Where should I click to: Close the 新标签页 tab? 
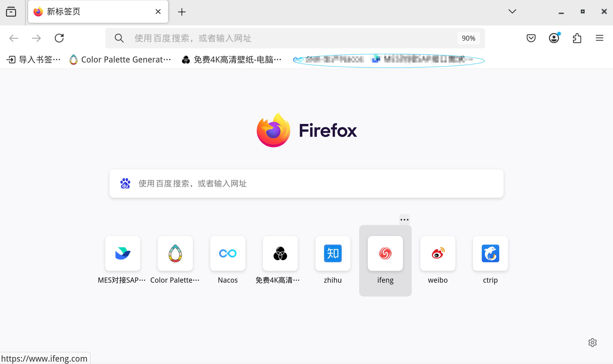point(158,12)
